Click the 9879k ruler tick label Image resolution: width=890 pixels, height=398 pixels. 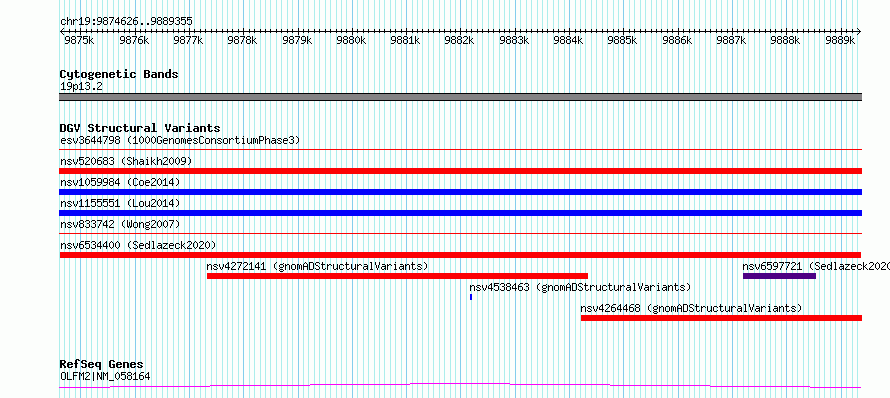[x=296, y=40]
